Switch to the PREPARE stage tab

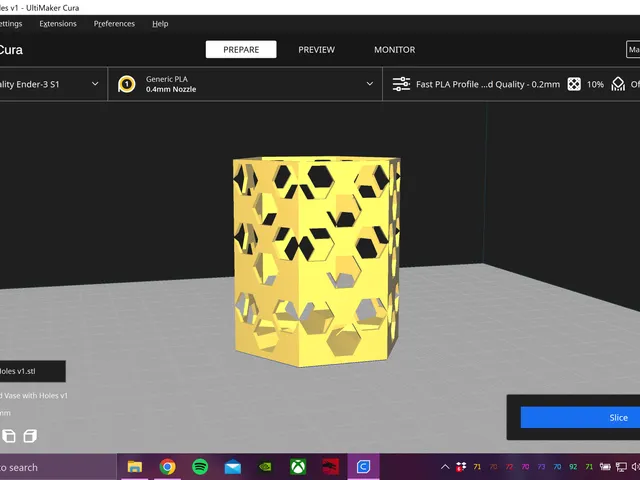point(241,49)
